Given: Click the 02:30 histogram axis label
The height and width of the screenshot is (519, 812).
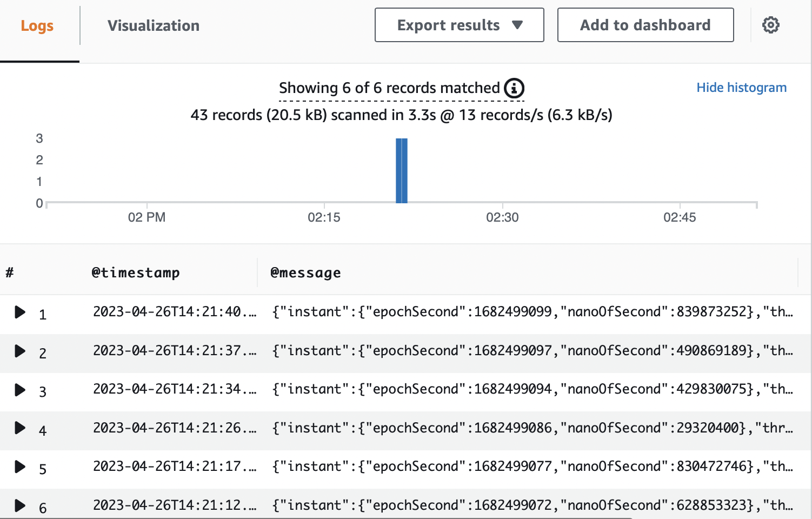Looking at the screenshot, I should (x=502, y=217).
